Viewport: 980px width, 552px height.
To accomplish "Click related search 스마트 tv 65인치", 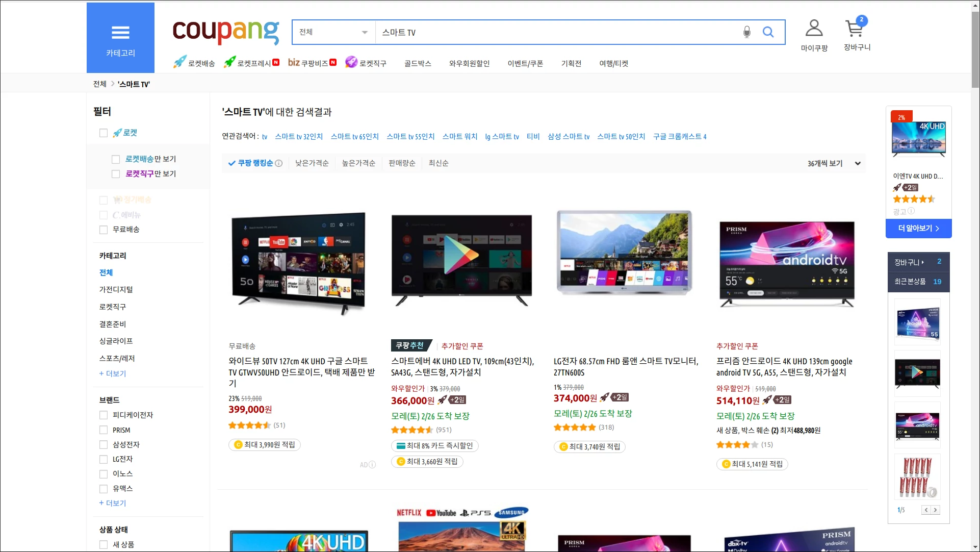I will point(354,136).
